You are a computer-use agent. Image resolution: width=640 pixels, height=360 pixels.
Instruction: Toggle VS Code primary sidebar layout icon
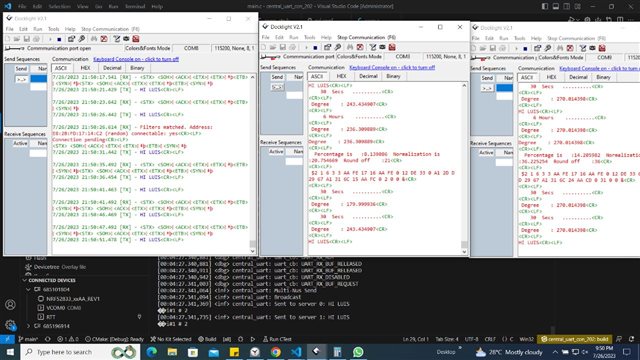coord(545,6)
